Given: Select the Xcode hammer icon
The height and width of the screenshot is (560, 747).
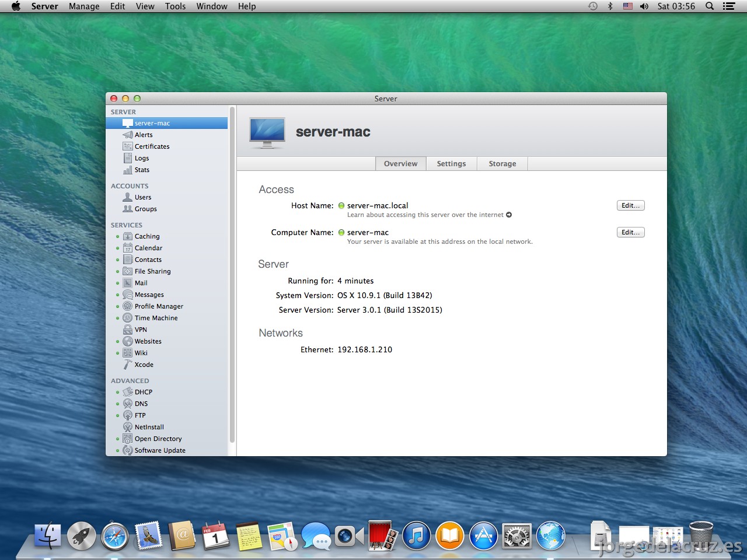Looking at the screenshot, I should [128, 365].
